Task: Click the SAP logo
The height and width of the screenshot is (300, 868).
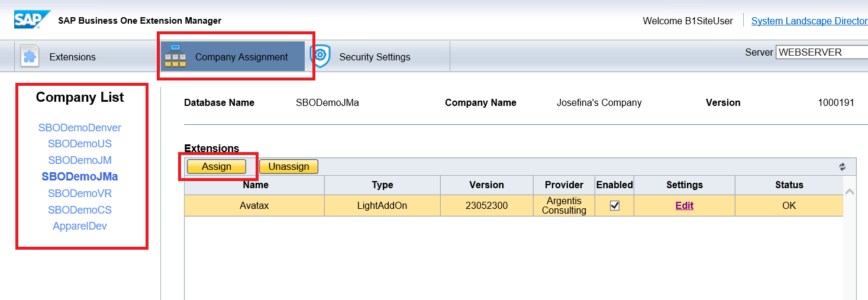Action: [x=32, y=20]
